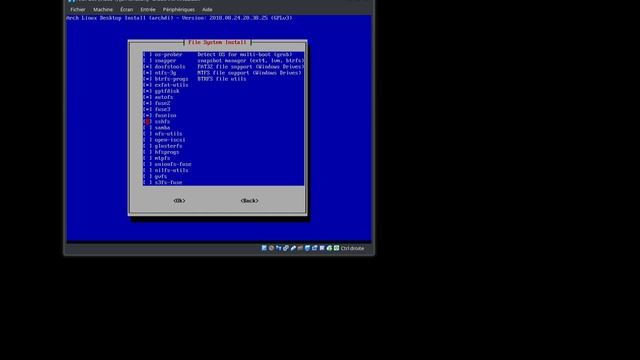Click the hard disk activity status icon
This screenshot has width=640, height=360.
(264, 248)
